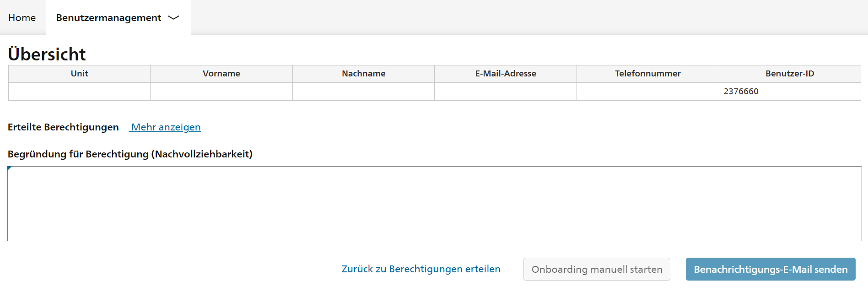Click the Mehr anzeigen link
This screenshot has height=292, width=868.
point(166,127)
